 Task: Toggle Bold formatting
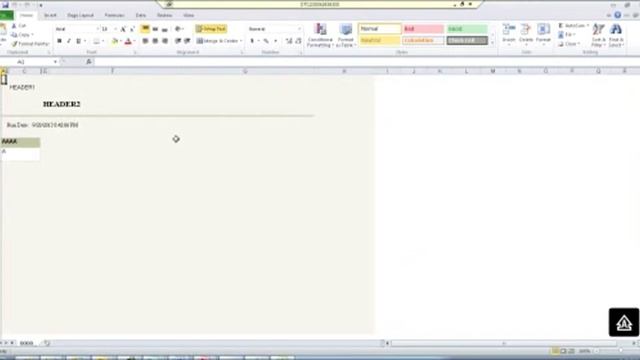60,41
